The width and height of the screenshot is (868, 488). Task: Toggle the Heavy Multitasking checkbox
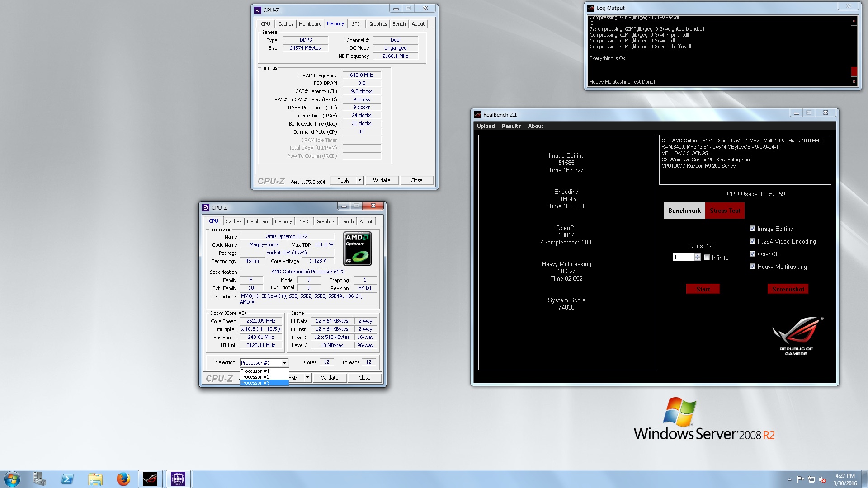click(752, 267)
